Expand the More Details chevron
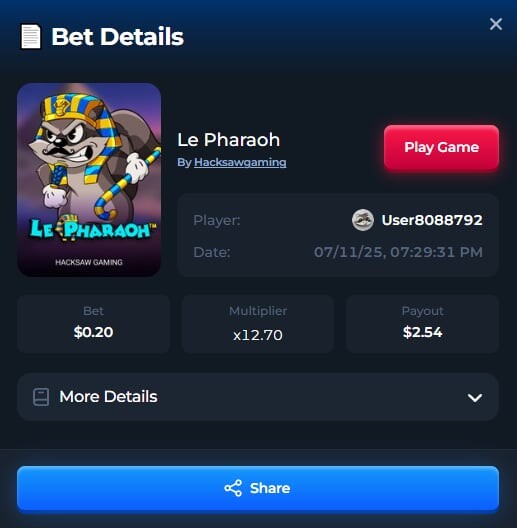The image size is (517, 528). coord(475,398)
